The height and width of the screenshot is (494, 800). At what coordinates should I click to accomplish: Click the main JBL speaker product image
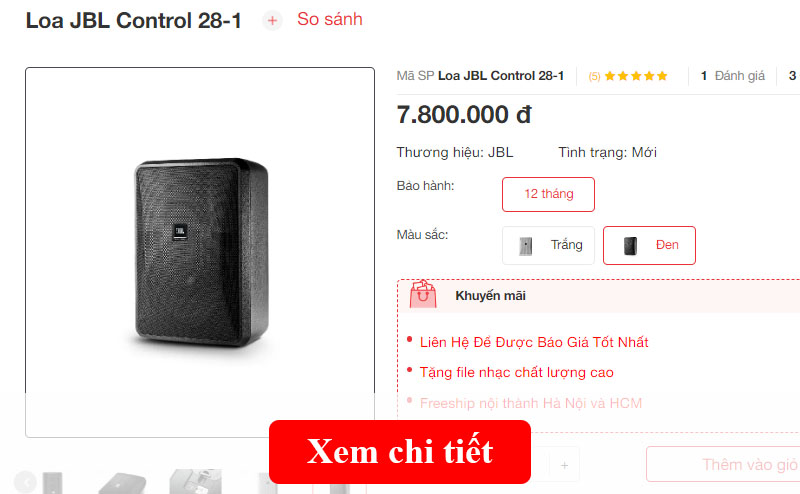point(201,253)
